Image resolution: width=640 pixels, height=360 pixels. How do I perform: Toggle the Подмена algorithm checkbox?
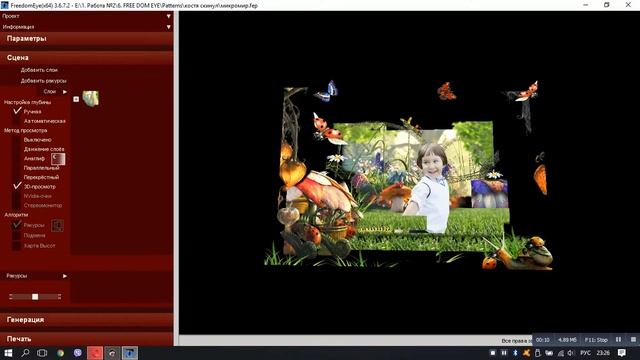click(16, 236)
